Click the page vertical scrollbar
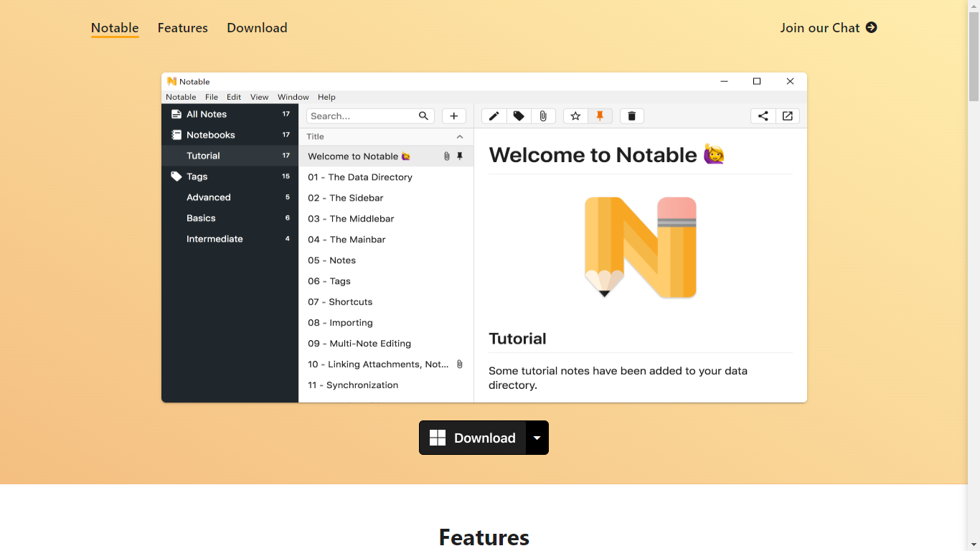This screenshot has height=551, width=980. [974, 287]
